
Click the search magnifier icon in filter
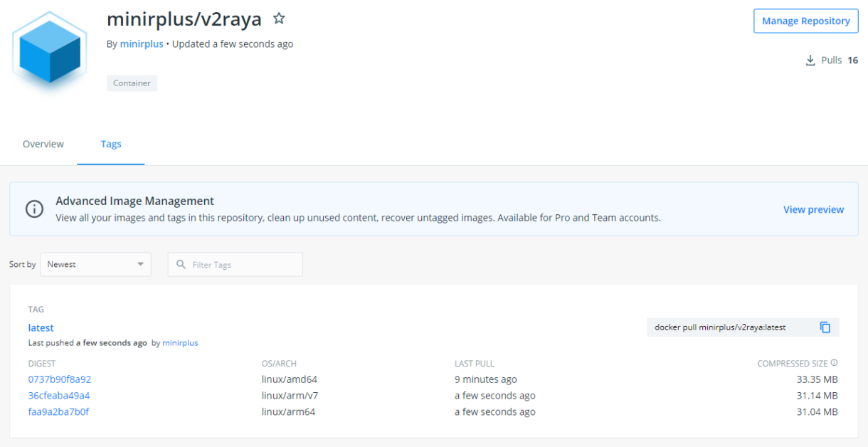(x=181, y=264)
